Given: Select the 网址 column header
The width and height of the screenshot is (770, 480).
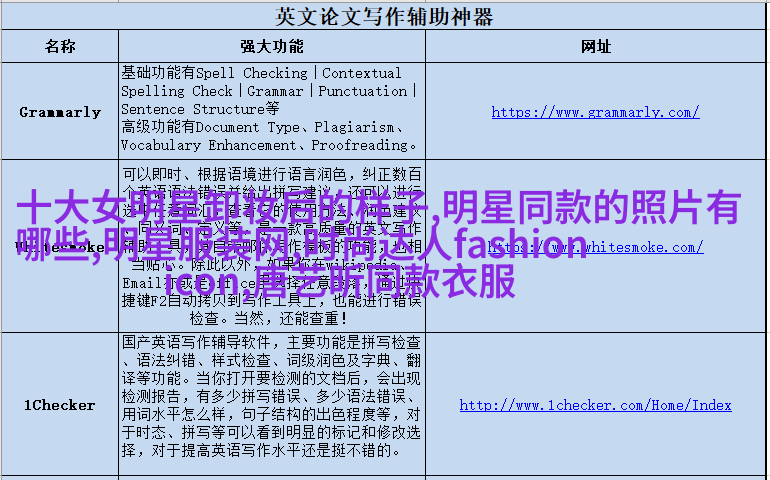Looking at the screenshot, I should (x=595, y=47).
